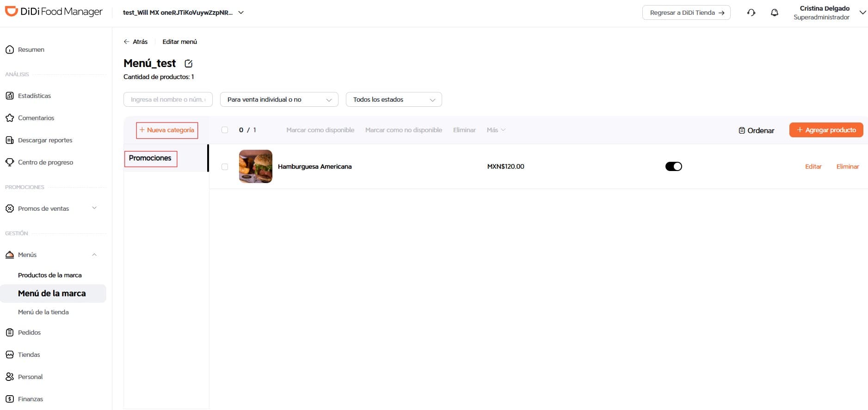Click Editar for Hamburguesa Americana
The image size is (868, 410).
[813, 166]
